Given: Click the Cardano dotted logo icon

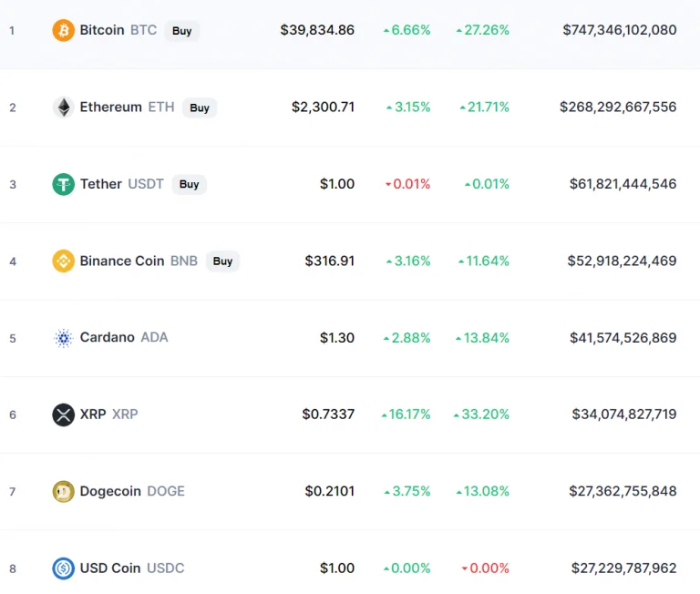Looking at the screenshot, I should (x=64, y=338).
